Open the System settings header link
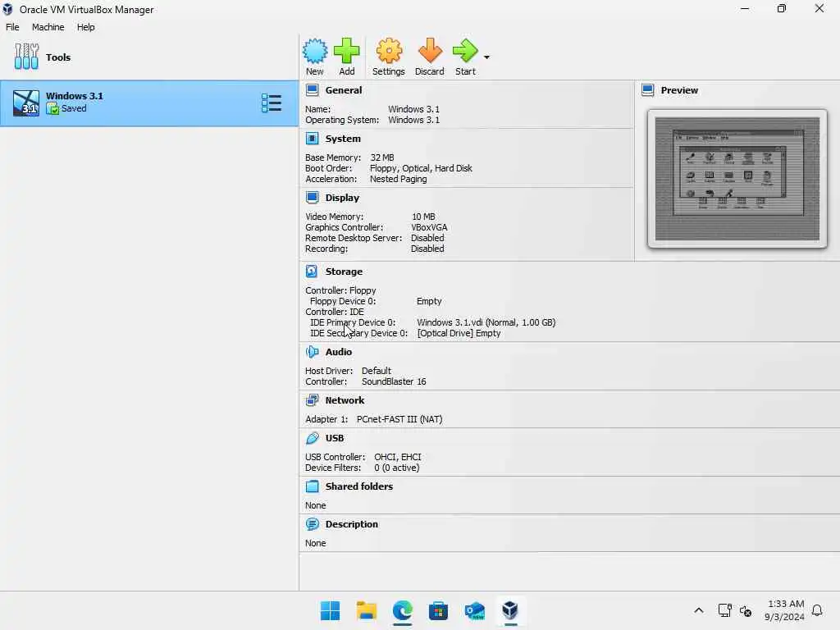840x630 pixels. 343,139
